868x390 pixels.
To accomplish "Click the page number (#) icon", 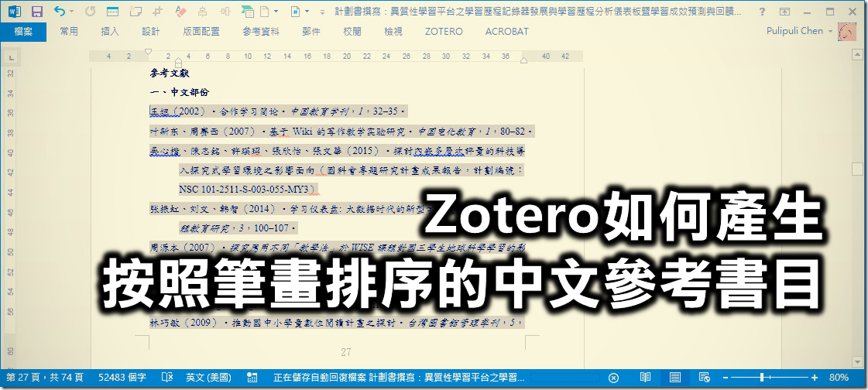I will click(x=296, y=11).
